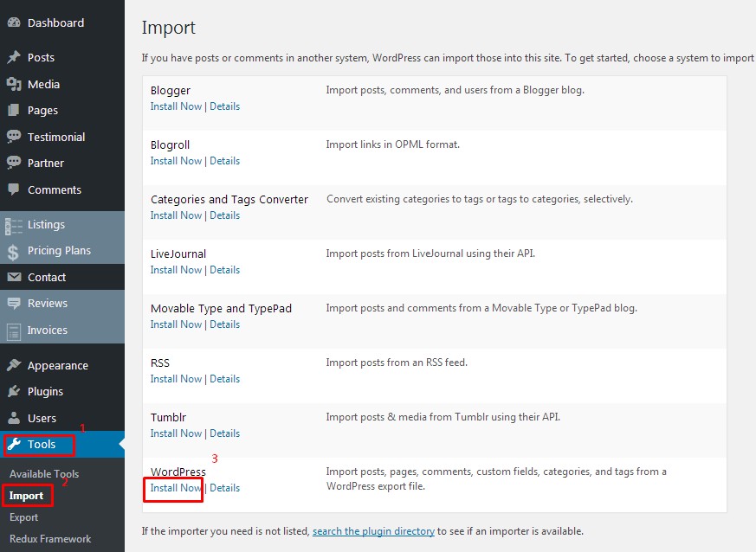Click the Comments speech bubble icon
Image resolution: width=756 pixels, height=552 pixels.
[x=14, y=189]
